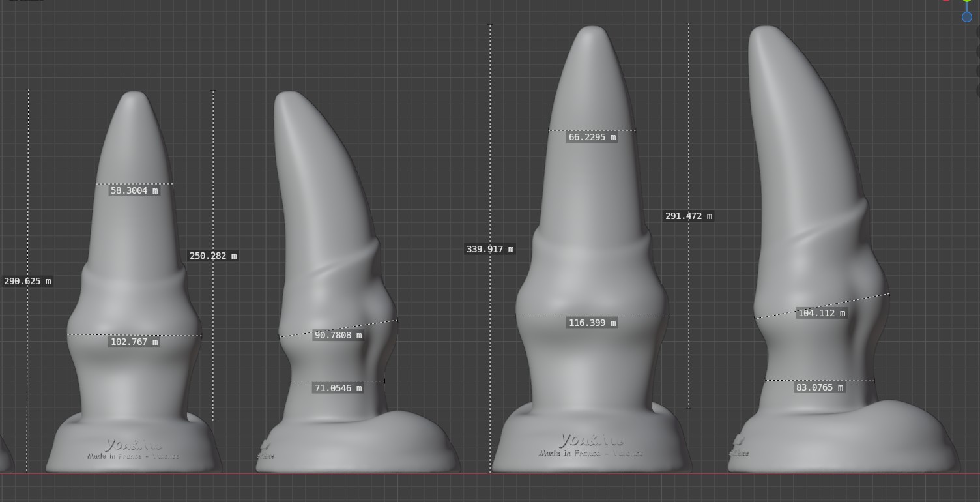980x502 pixels.
Task: Select the 116.399 m width label
Action: click(592, 323)
